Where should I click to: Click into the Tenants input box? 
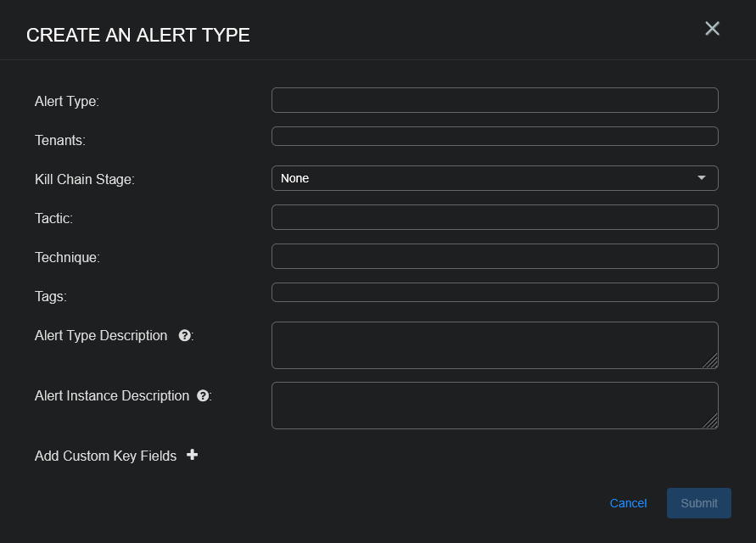pos(495,137)
